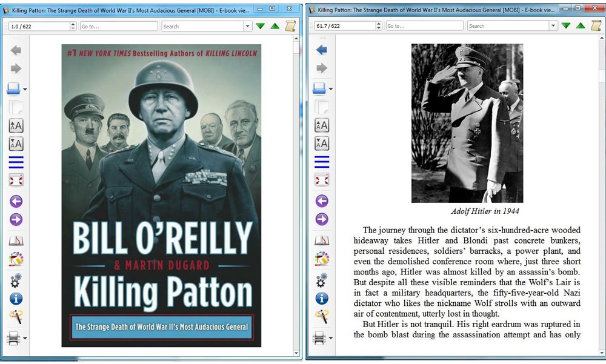
Task: Decrease font size in the left window
Action: pyautogui.click(x=16, y=144)
